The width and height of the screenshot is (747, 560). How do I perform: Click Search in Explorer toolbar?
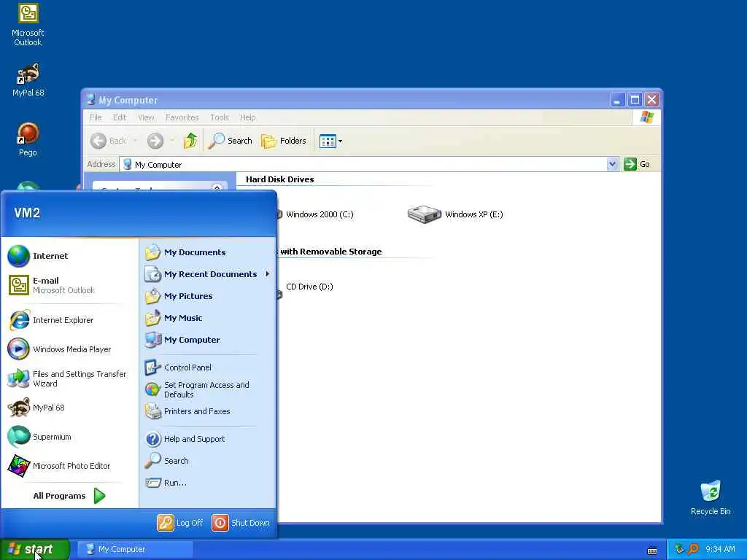(230, 141)
